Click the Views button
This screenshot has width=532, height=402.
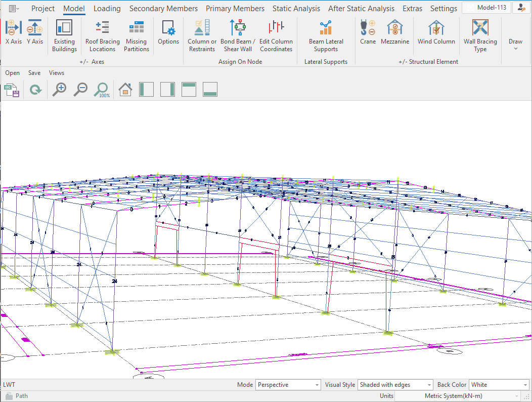pyautogui.click(x=57, y=73)
